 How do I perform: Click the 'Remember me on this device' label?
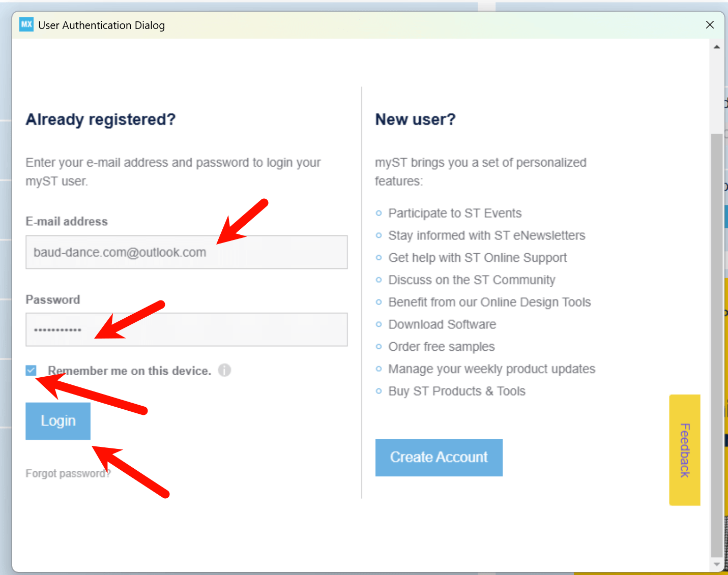(x=129, y=371)
